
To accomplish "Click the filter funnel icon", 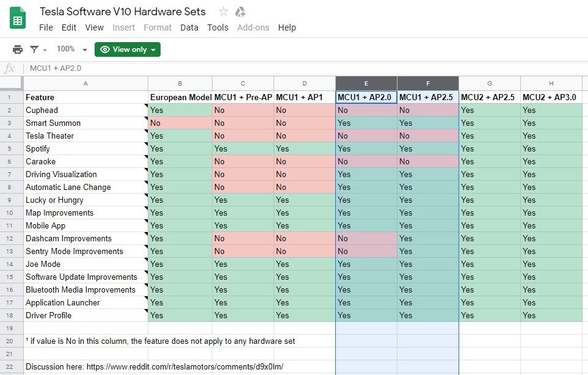I will (x=34, y=49).
